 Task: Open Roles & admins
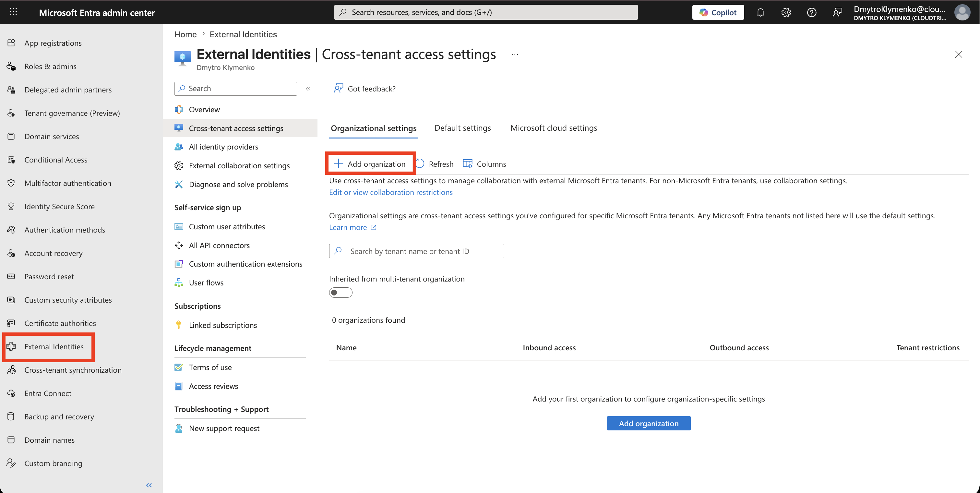(50, 66)
